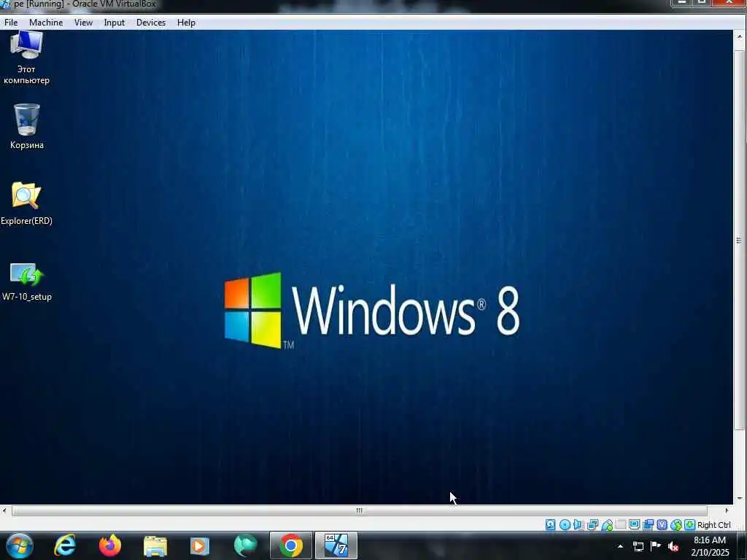Click the vertical scrollbar up arrow
Screen dimensions: 747x560
click(740, 36)
